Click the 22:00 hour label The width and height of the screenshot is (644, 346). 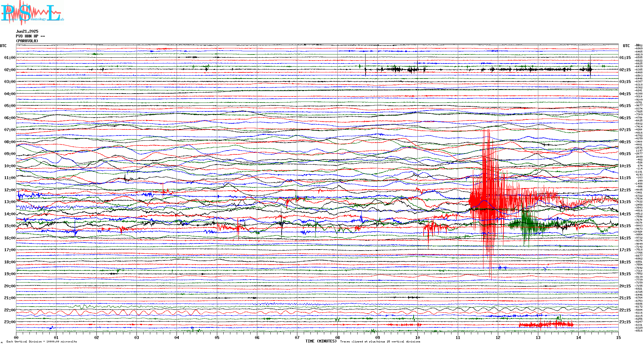[x=10, y=310]
